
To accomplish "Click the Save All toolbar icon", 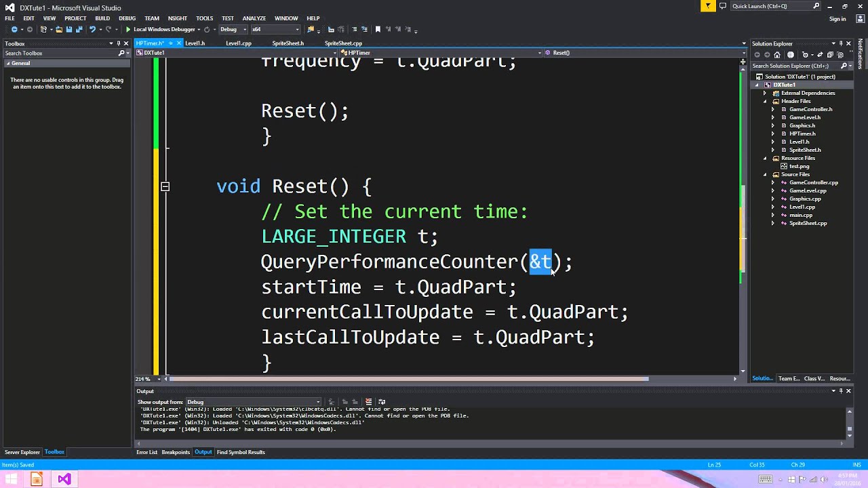I will coord(79,29).
